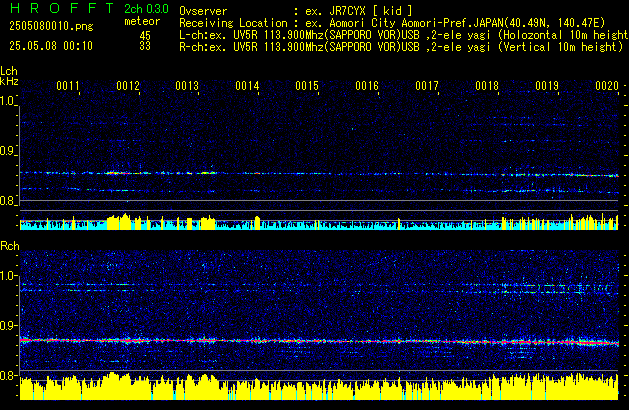This screenshot has width=629, height=410.
Task: Click the meteor count 45
Action: (145, 36)
